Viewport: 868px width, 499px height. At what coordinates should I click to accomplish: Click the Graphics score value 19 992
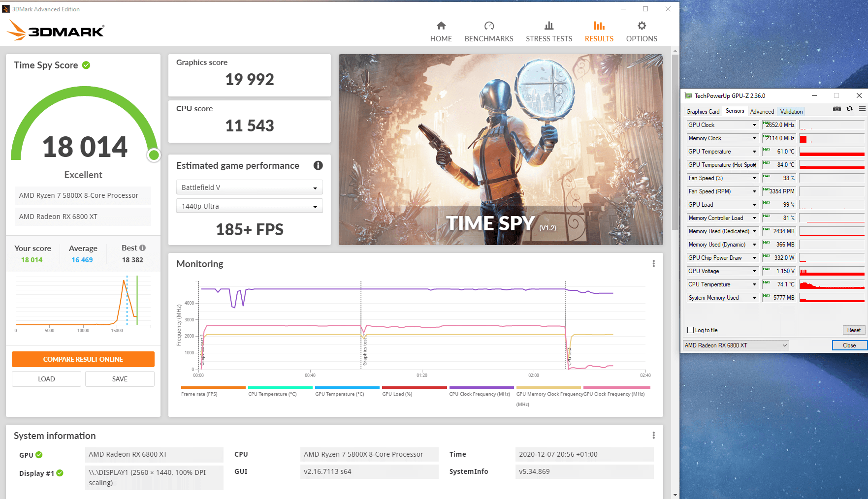point(250,79)
